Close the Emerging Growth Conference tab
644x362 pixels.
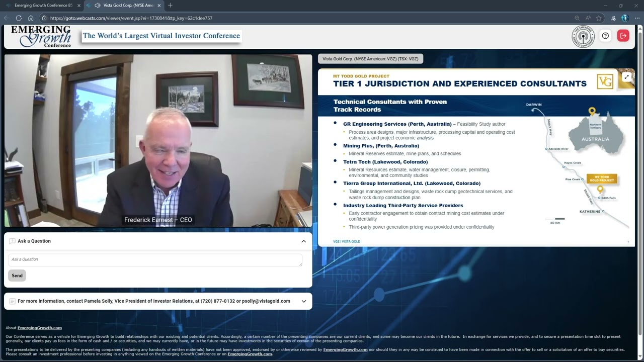[79, 6]
